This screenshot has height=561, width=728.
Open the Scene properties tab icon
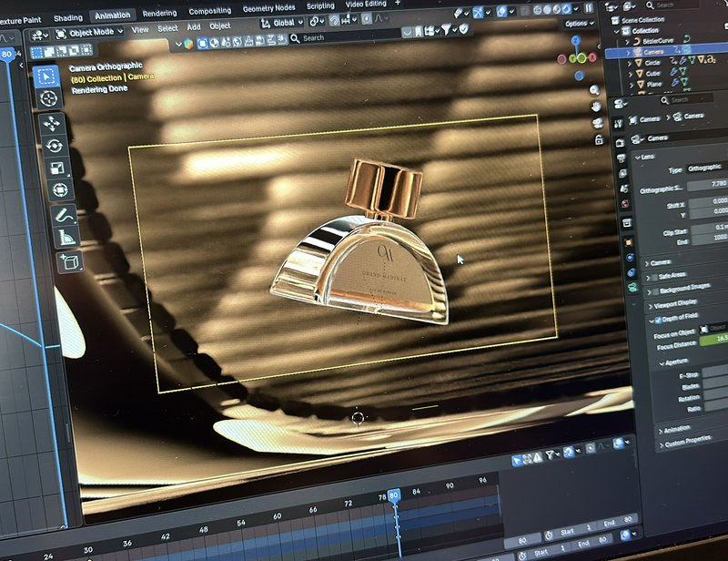point(624,189)
